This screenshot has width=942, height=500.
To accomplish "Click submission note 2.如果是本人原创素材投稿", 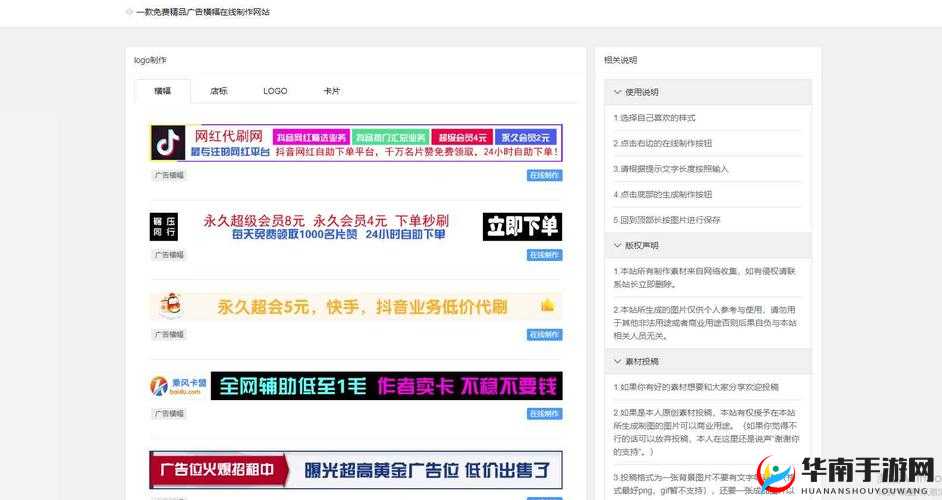I will coord(706,432).
